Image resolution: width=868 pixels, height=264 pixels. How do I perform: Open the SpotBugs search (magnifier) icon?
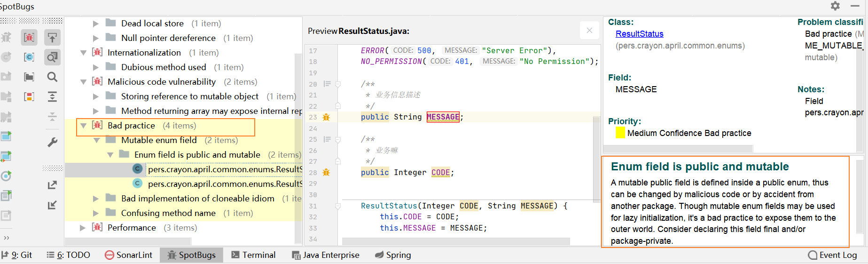click(52, 77)
